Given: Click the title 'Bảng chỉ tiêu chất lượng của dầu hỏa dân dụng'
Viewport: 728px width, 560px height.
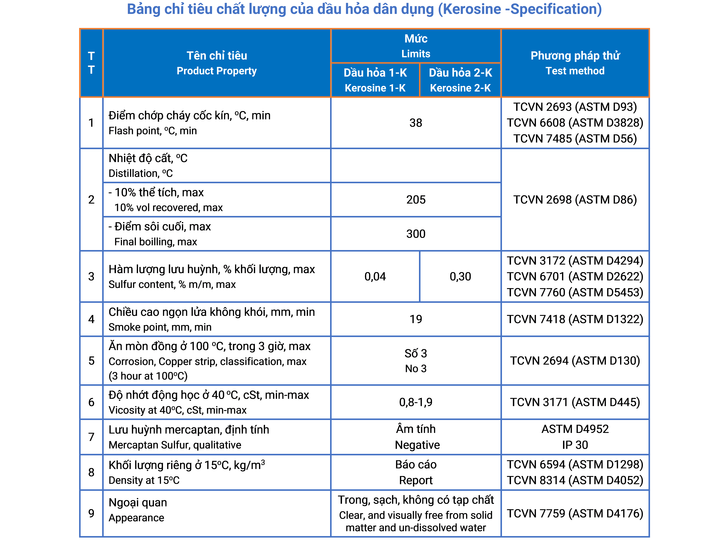Looking at the screenshot, I should pos(280,9).
